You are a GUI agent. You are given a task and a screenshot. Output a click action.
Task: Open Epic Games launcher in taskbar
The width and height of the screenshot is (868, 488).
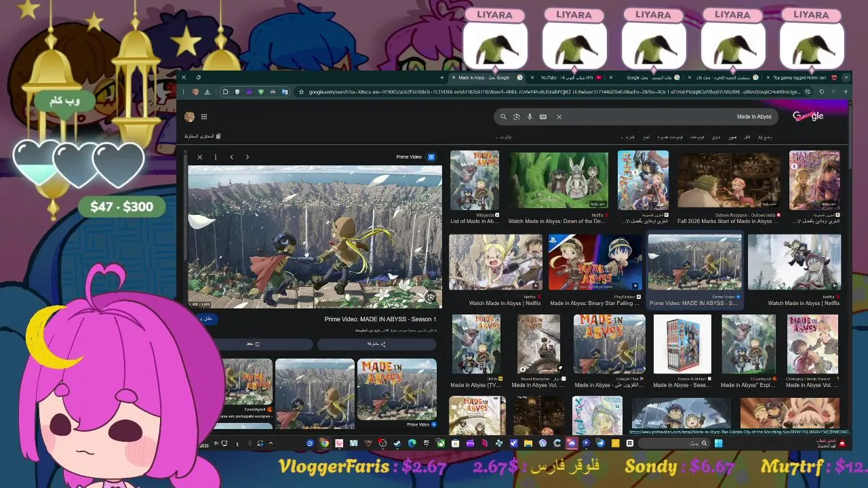(x=427, y=443)
